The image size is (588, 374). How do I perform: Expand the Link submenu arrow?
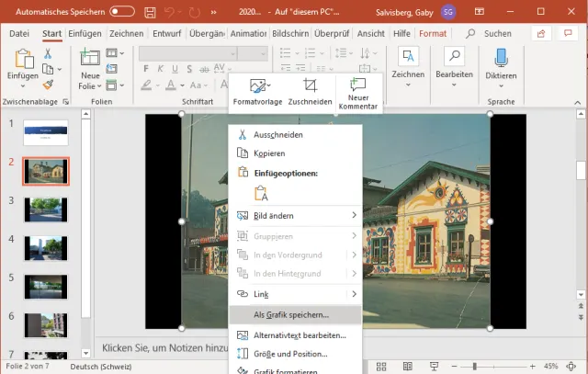click(x=355, y=294)
